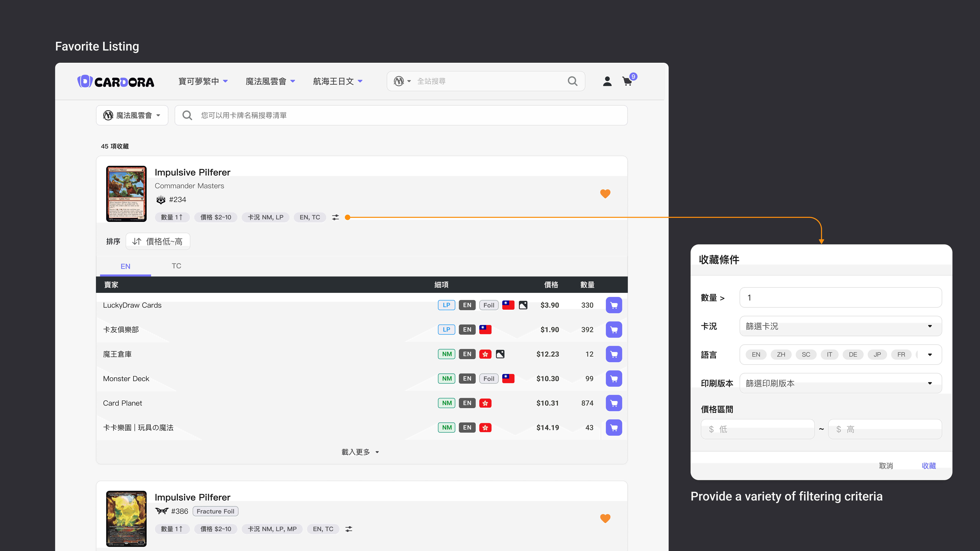Click the Fracture Foil tag

(215, 511)
